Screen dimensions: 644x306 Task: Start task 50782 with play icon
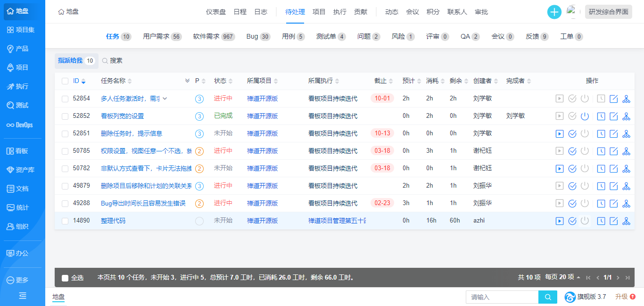pyautogui.click(x=560, y=169)
